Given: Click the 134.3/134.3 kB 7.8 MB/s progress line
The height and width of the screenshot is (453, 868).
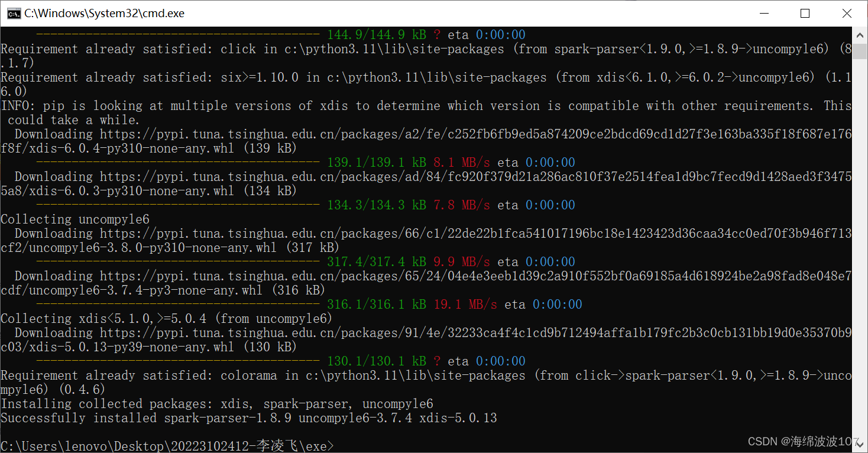Looking at the screenshot, I should 307,205.
